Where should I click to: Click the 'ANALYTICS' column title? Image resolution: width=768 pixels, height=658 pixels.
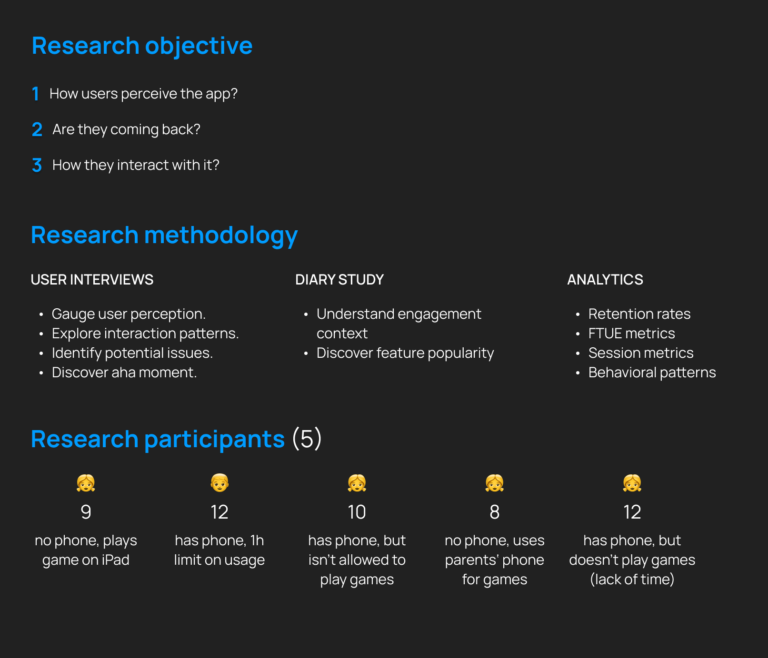point(605,280)
